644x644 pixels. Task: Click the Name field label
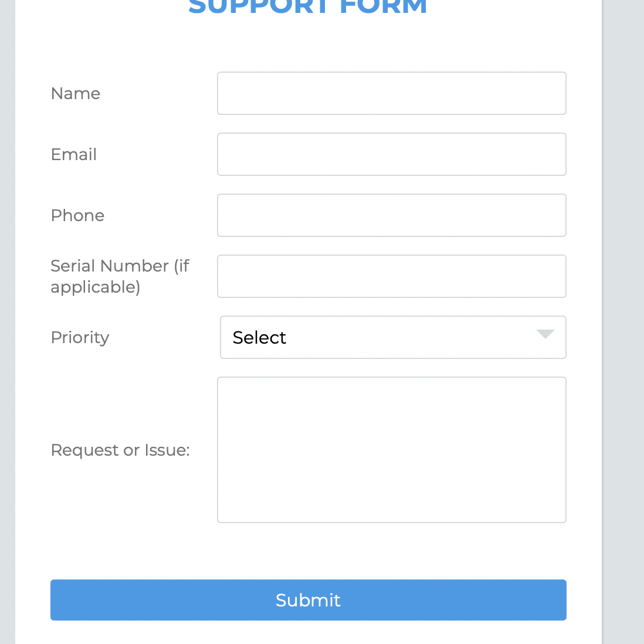76,93
